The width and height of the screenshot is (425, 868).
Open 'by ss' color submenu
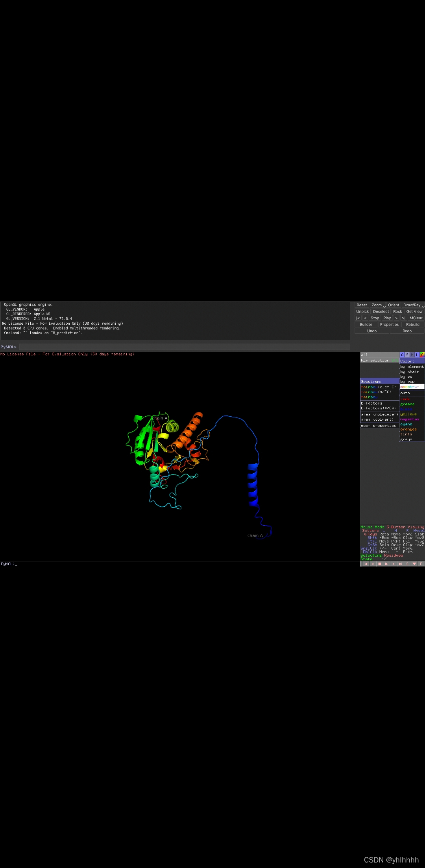(412, 377)
